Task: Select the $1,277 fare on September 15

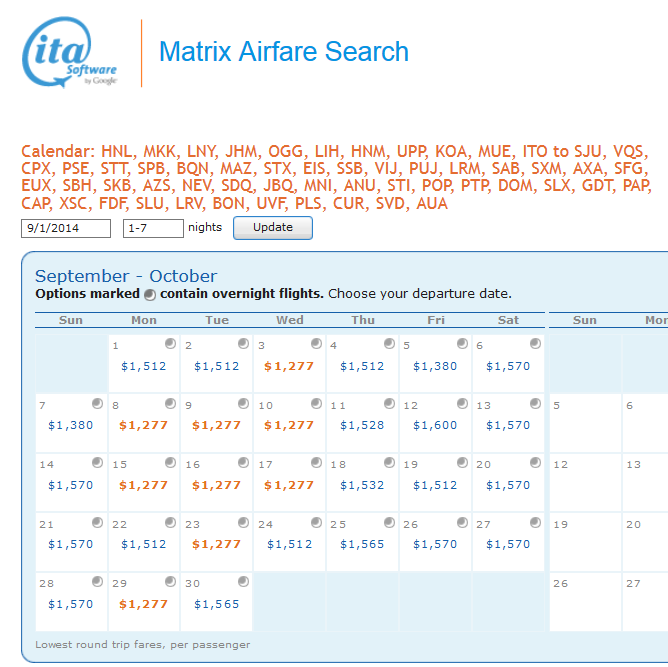Action: pyautogui.click(x=144, y=485)
